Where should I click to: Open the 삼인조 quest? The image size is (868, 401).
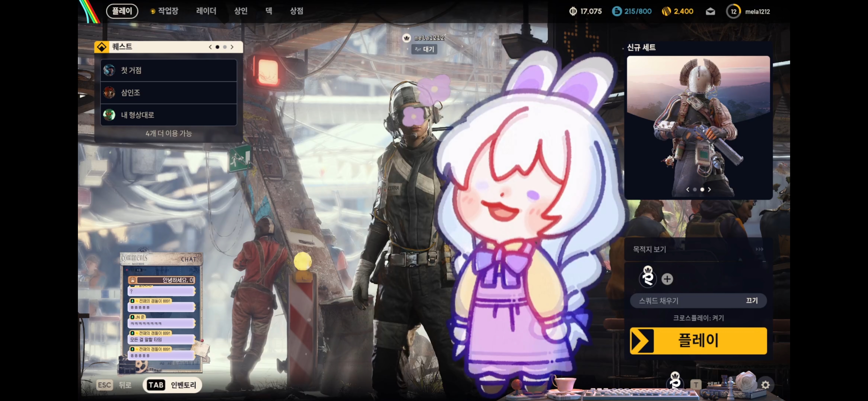[x=169, y=92]
